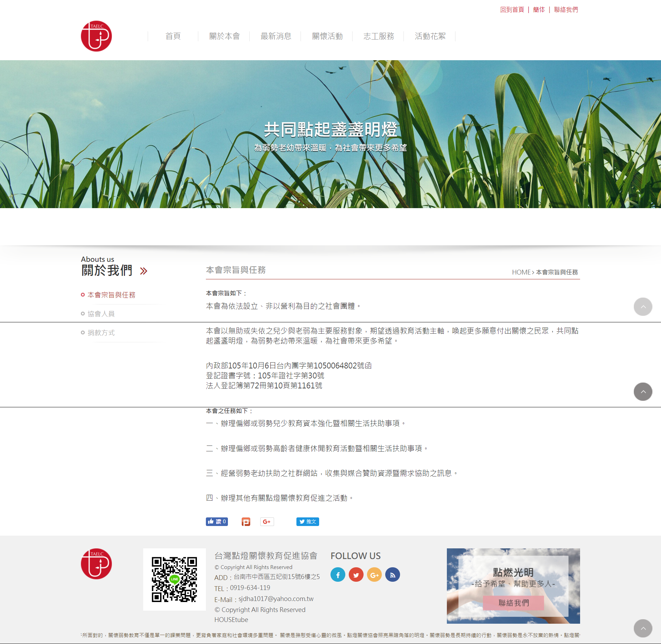Select 本會宗旨與任務 in the sidebar
Screen dimensions: 661x644
tap(111, 295)
